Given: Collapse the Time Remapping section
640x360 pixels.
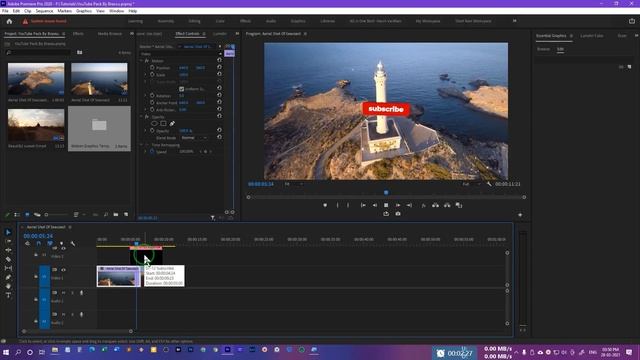Looking at the screenshot, I should [x=141, y=145].
